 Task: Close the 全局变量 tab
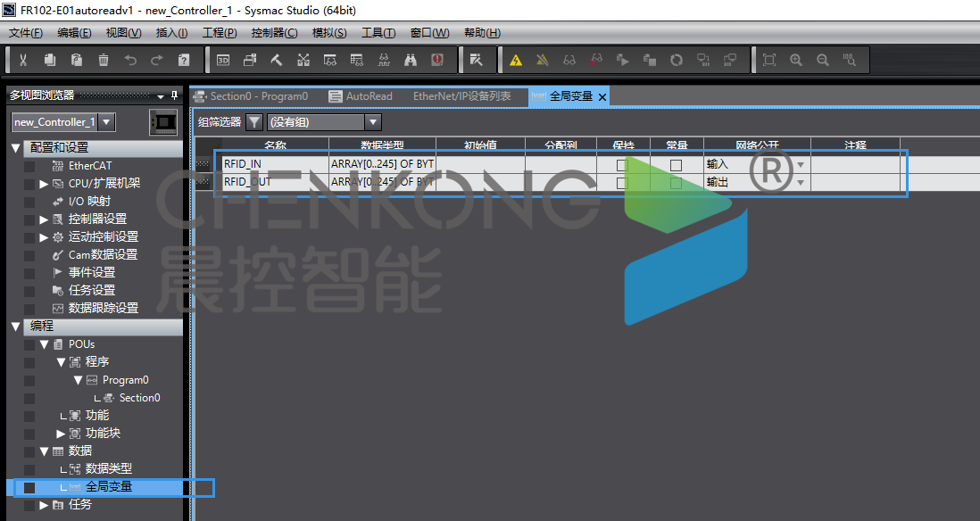click(602, 97)
